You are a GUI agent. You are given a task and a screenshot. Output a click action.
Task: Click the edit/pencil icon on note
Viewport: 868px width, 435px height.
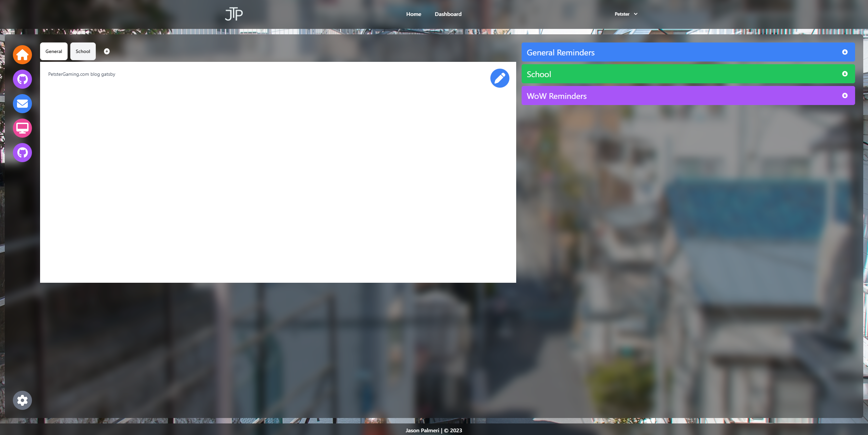500,78
